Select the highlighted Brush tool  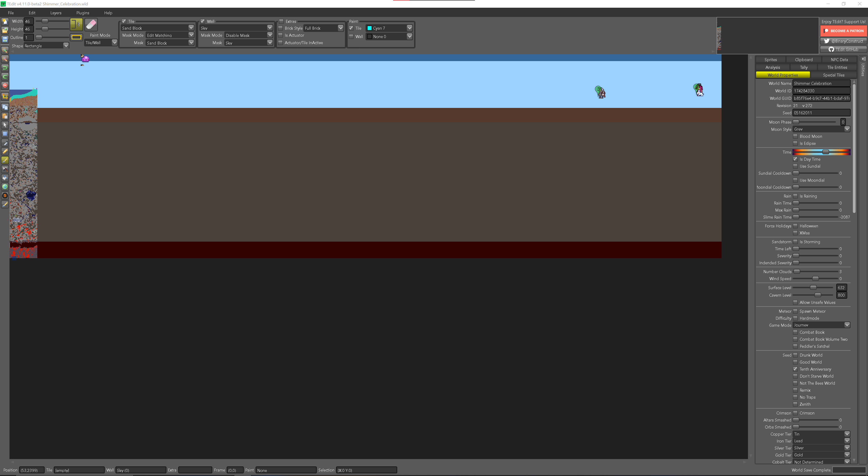click(5, 160)
